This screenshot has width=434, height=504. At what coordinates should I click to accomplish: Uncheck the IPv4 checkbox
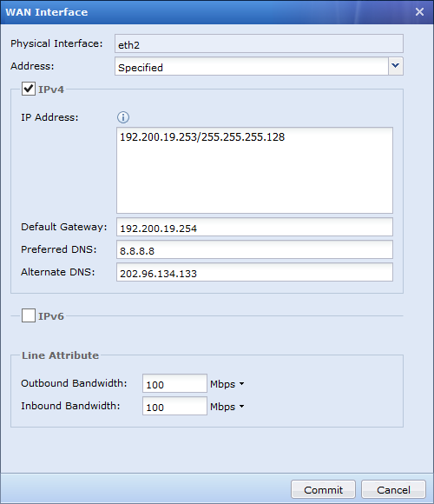click(x=29, y=89)
